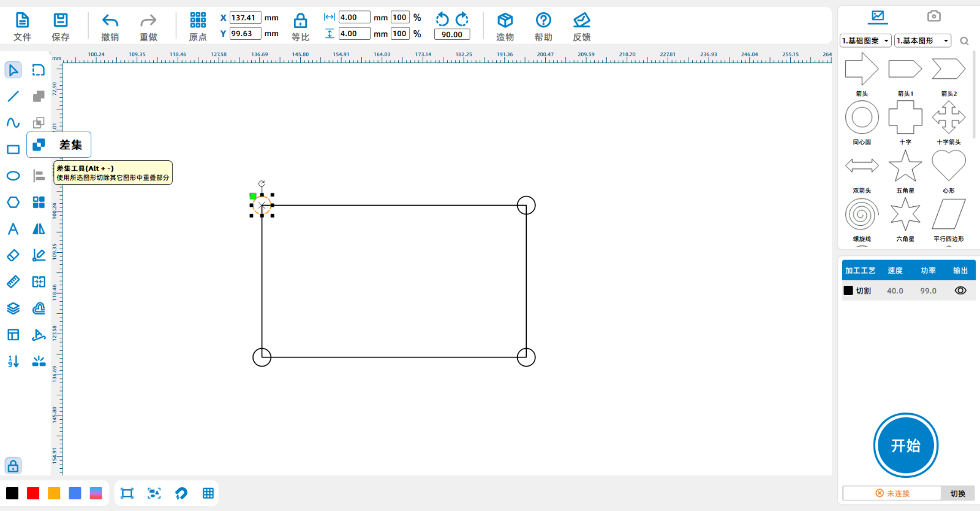Select the ellipse drawing tool
Image resolution: width=980 pixels, height=511 pixels.
click(13, 176)
